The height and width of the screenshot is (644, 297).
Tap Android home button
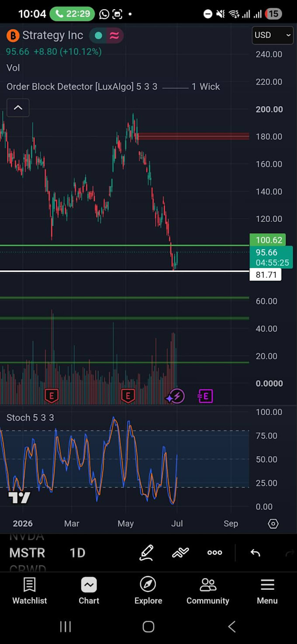tap(148, 627)
